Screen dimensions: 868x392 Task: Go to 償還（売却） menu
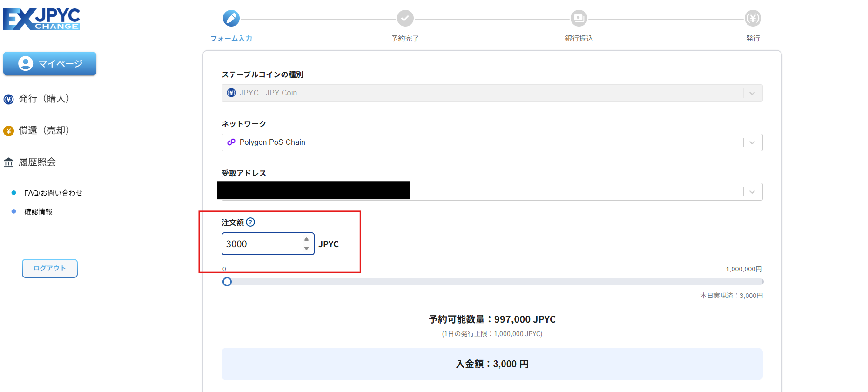[x=44, y=130]
